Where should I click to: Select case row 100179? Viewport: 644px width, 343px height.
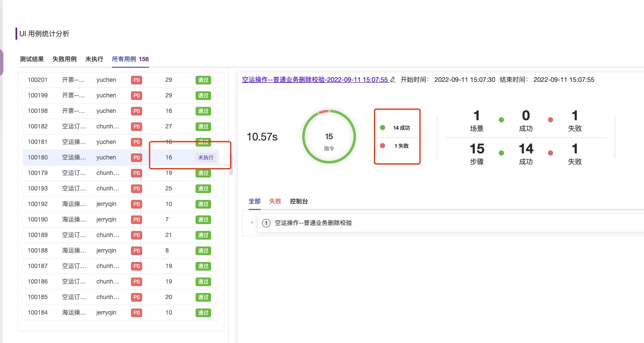[121, 173]
